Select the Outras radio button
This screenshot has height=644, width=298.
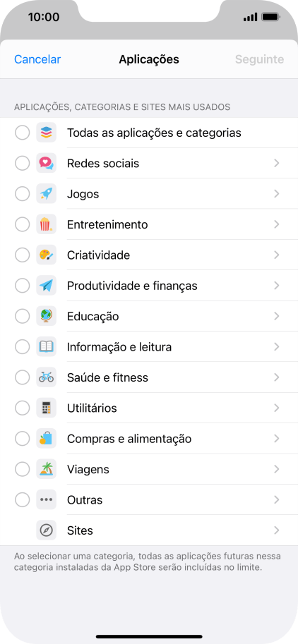[x=22, y=500]
